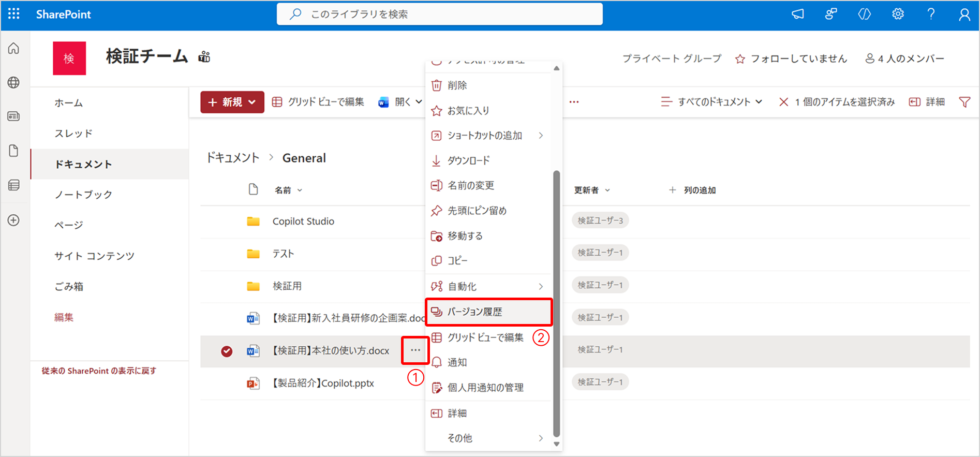Viewport: 980px width, 457px height.
Task: Clear selection with the X beside 1 個のアイテムを選択済み
Action: pyautogui.click(x=783, y=102)
